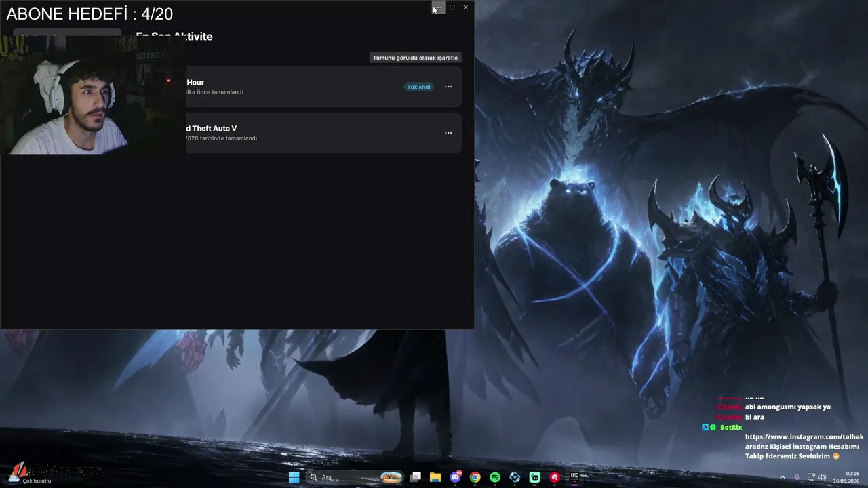Close the launcher window

465,7
